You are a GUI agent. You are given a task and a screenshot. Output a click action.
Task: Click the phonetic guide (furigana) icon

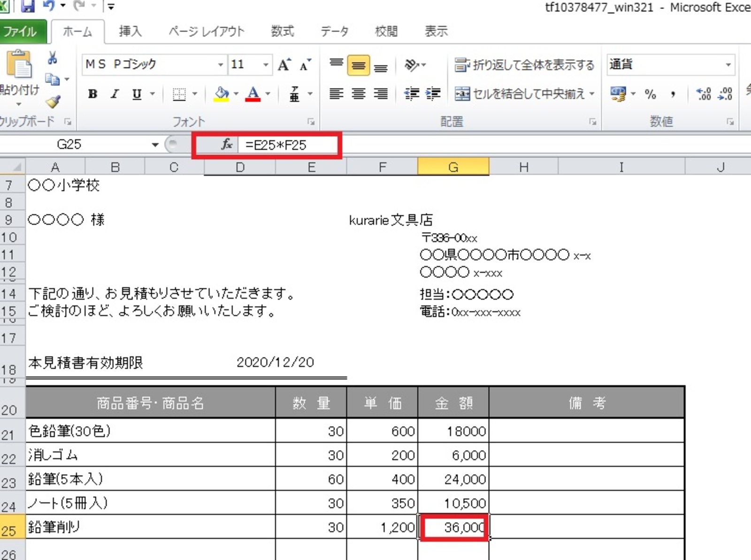[x=294, y=94]
